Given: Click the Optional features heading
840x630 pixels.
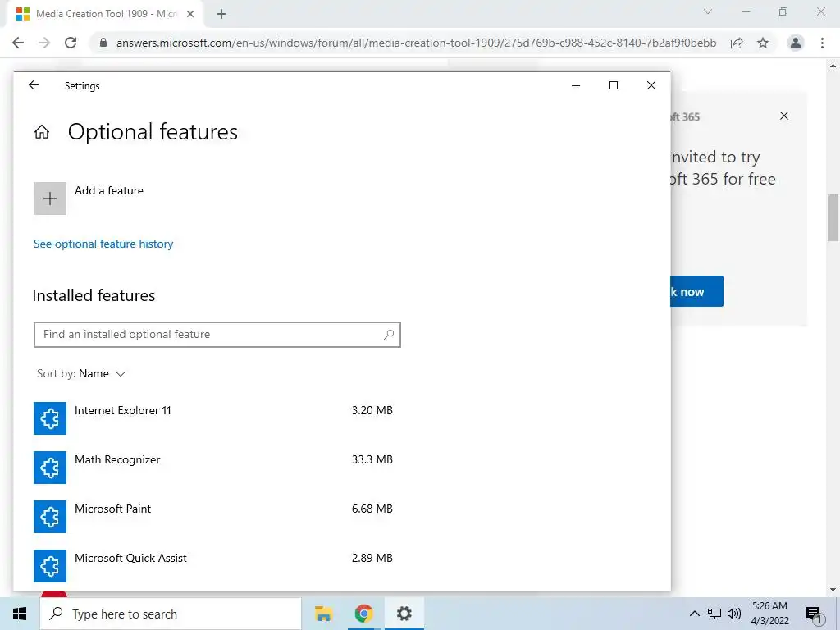Looking at the screenshot, I should coord(153,132).
